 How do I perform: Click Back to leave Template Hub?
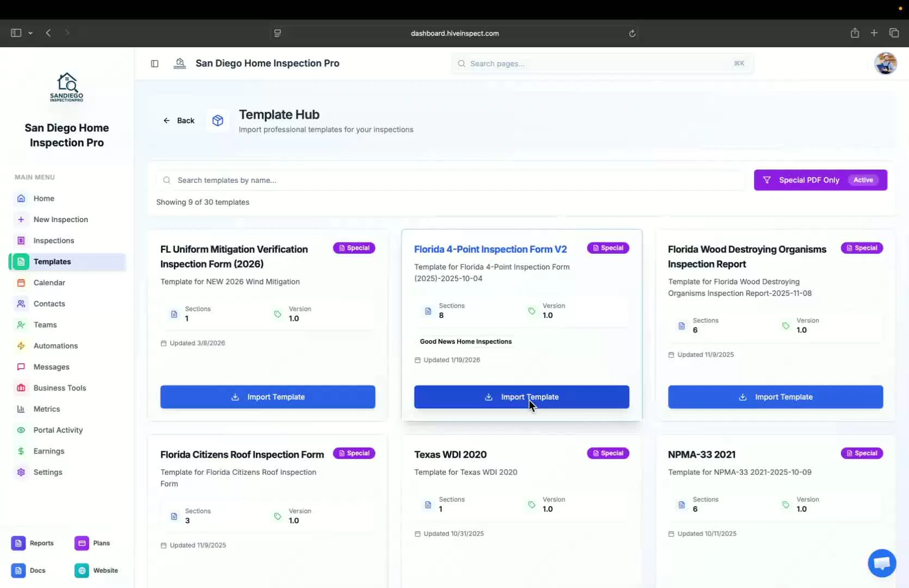click(179, 120)
